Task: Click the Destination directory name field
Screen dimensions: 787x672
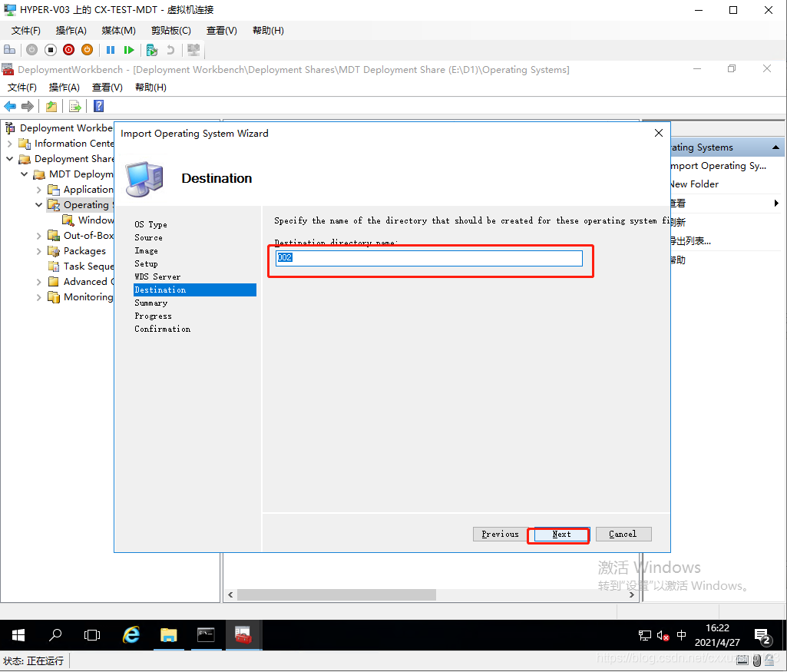Action: (429, 258)
